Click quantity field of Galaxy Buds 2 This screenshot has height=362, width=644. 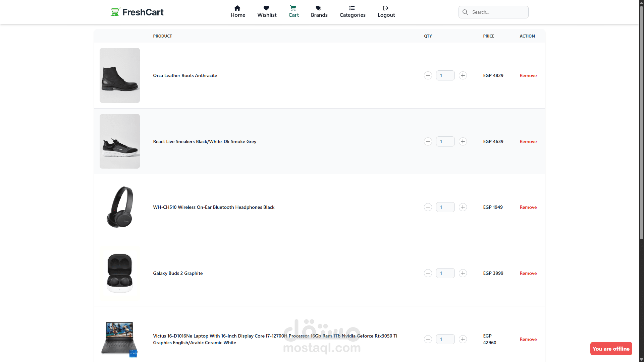445,273
